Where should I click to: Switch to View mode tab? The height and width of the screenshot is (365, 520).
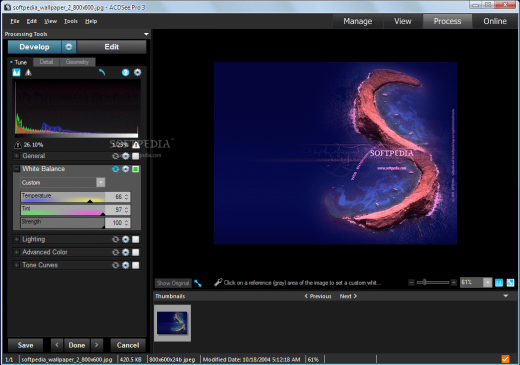pyautogui.click(x=403, y=21)
